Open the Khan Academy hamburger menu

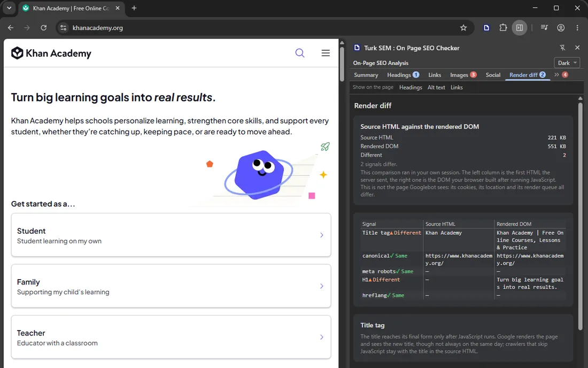(326, 53)
